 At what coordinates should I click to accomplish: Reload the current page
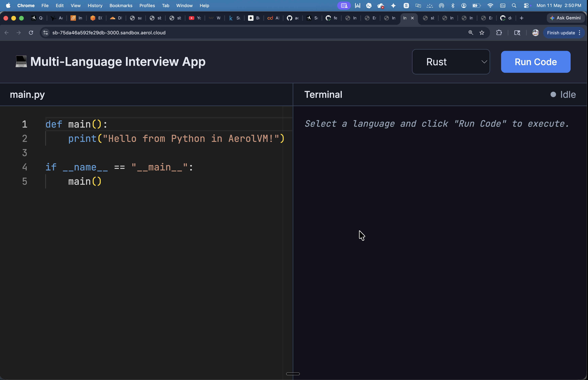click(x=31, y=33)
